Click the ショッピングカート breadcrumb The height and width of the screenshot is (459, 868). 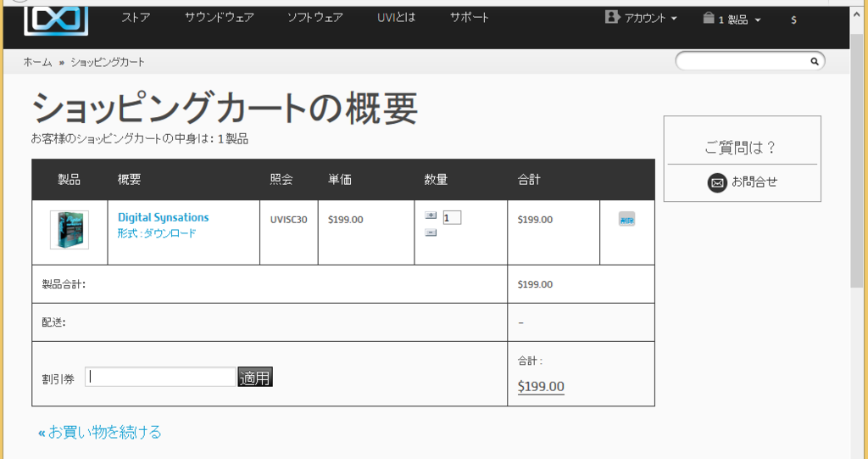click(x=108, y=62)
